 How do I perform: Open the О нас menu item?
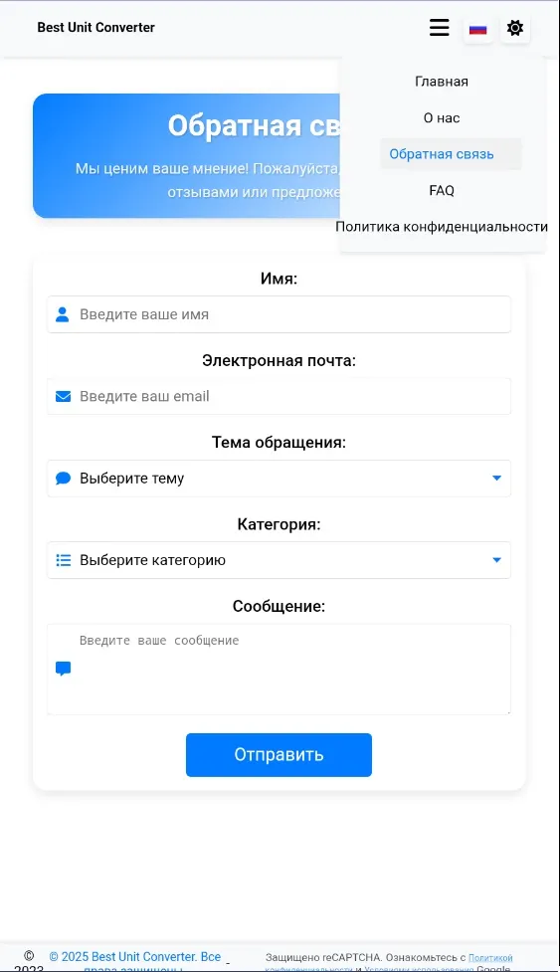[442, 117]
